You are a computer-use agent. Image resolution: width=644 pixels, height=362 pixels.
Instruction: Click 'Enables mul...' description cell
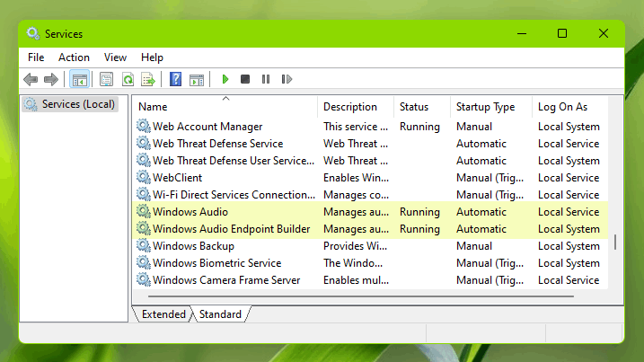click(356, 280)
